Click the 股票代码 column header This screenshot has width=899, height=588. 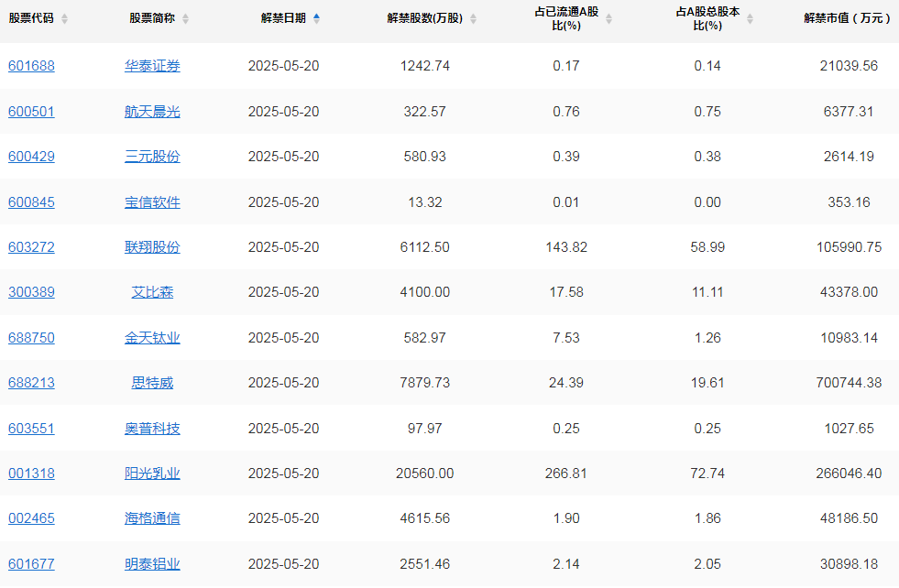[31, 18]
